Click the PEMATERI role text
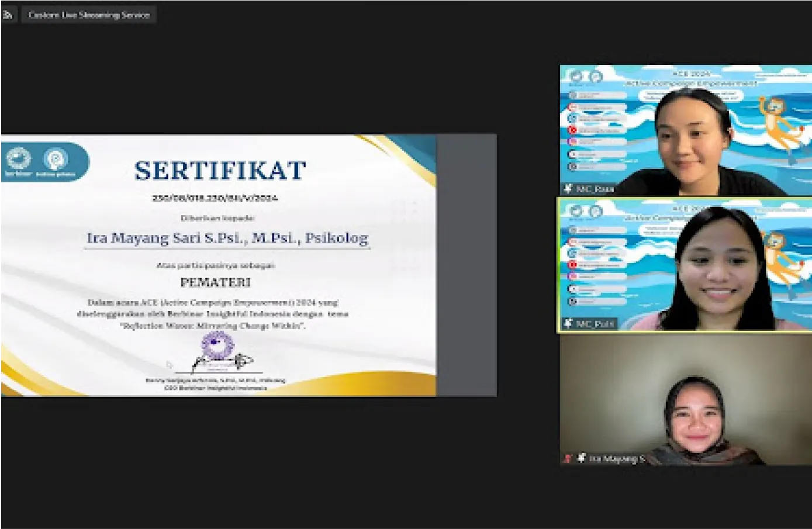The width and height of the screenshot is (812, 529). pyautogui.click(x=215, y=282)
